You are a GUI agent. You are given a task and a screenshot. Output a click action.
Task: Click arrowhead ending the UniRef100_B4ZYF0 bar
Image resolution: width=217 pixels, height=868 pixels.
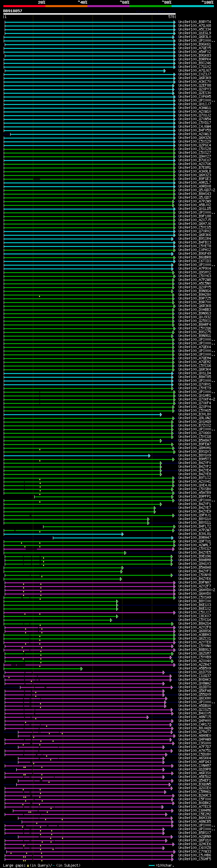[161, 463]
